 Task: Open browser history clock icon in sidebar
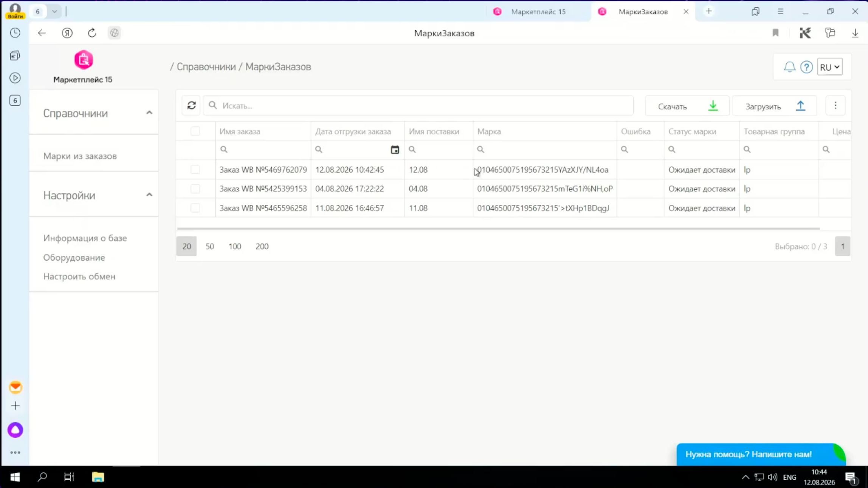coord(15,33)
